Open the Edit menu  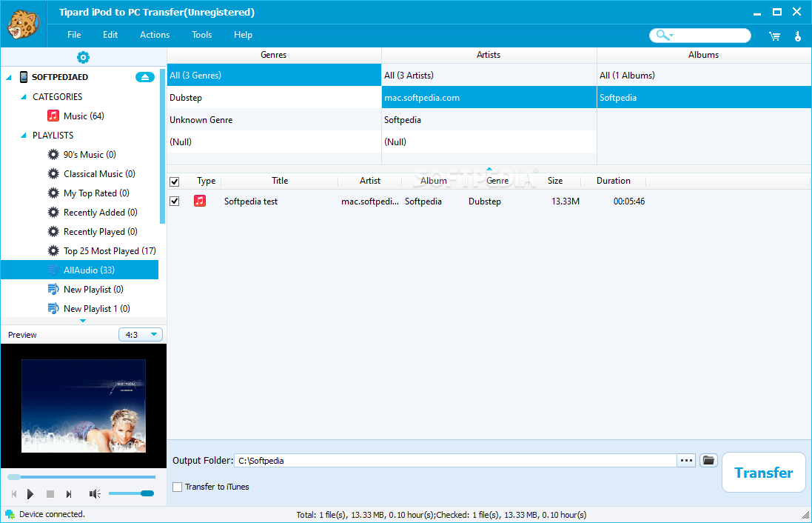(x=110, y=35)
